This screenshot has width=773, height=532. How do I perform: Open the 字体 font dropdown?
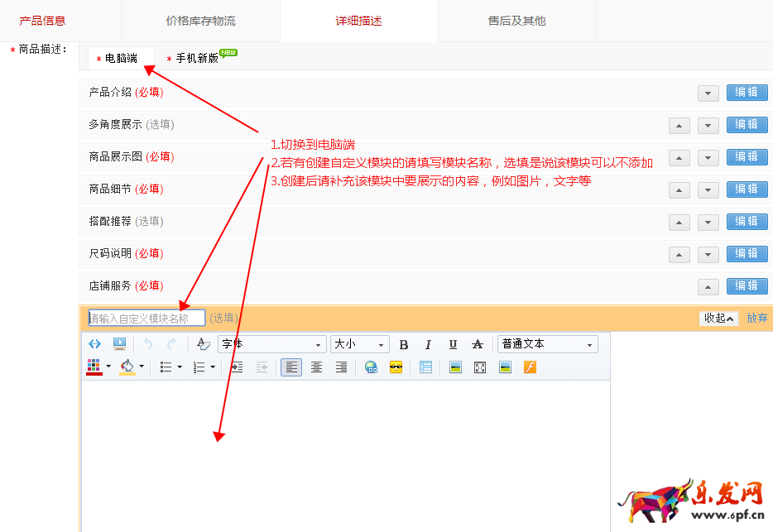272,344
